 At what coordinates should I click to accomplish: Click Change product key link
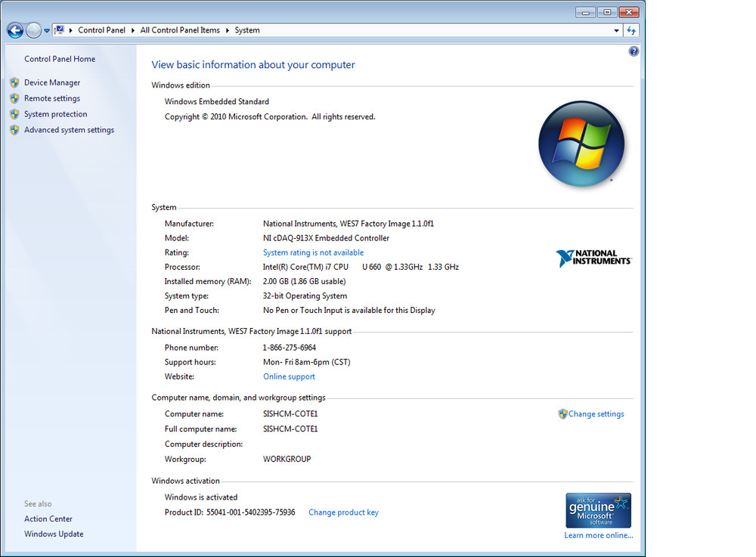pos(343,512)
